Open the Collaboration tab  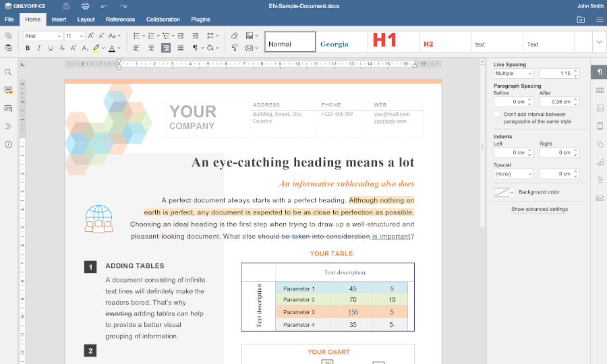pos(163,20)
